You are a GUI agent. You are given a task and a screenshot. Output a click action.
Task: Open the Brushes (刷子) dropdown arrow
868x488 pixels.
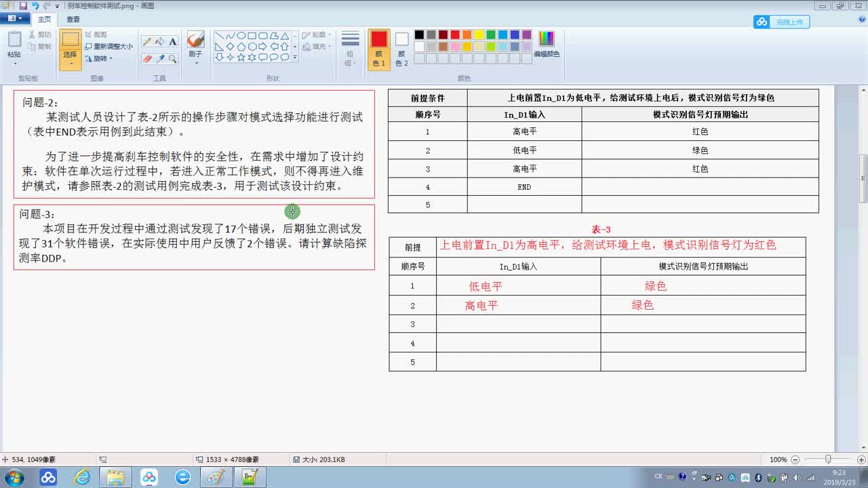coord(195,63)
